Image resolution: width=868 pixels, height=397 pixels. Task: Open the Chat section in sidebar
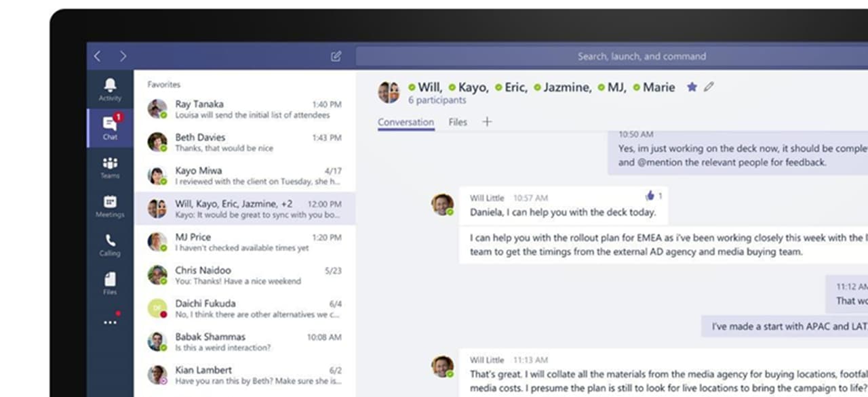click(110, 127)
